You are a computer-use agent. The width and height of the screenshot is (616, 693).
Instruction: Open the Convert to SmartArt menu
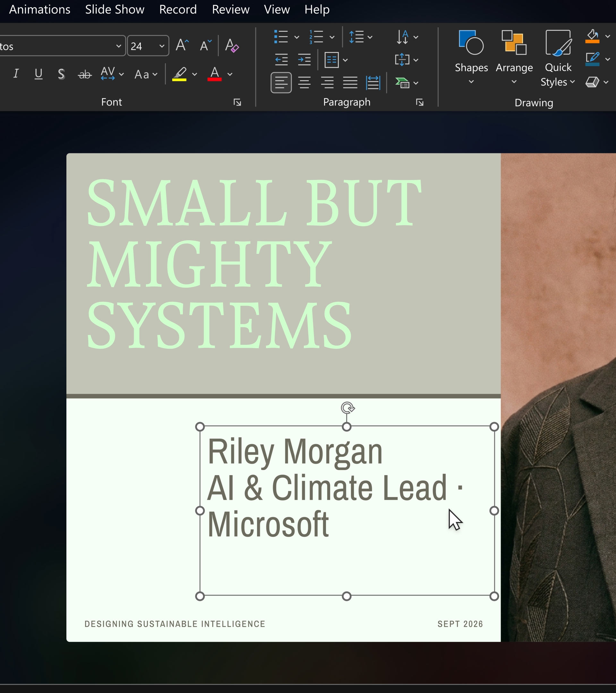pos(406,83)
